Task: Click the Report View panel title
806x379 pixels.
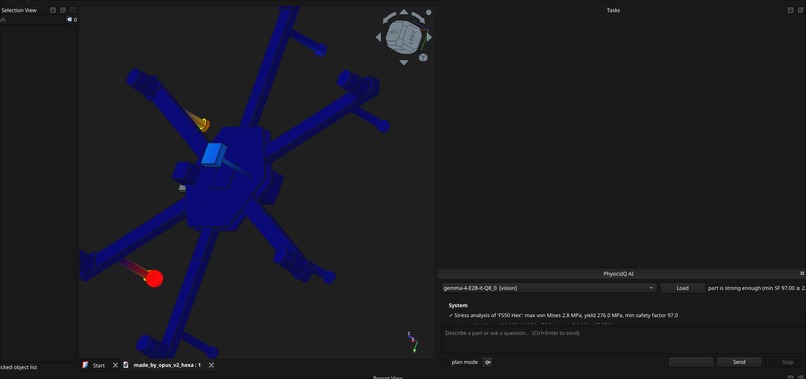Action: coord(388,377)
